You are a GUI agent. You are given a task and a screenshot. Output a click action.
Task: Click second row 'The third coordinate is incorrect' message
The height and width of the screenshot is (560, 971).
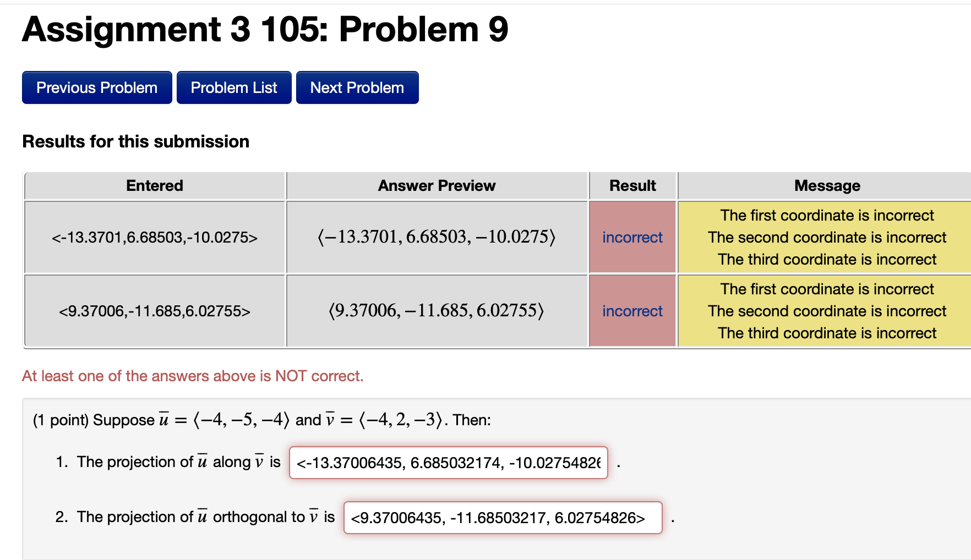[x=827, y=333]
